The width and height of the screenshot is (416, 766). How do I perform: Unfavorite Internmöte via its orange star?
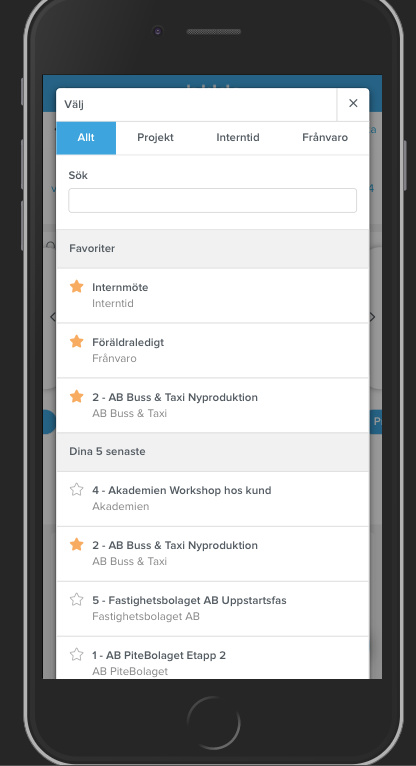(76, 286)
